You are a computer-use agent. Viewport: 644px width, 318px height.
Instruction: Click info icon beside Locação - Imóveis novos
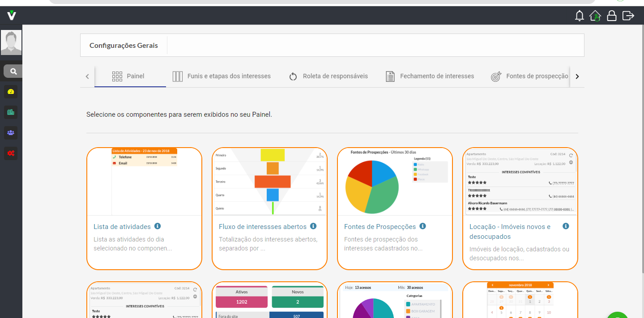[566, 226]
